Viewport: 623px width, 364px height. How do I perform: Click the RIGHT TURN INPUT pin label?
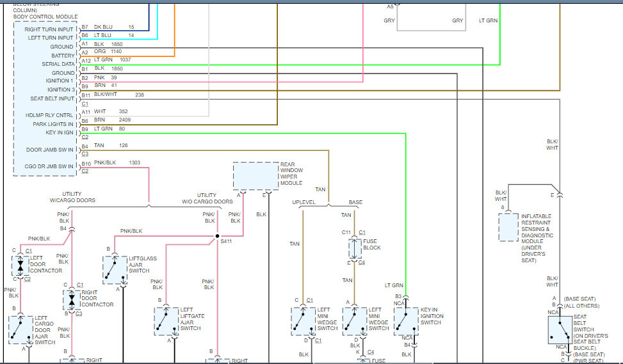point(49,29)
